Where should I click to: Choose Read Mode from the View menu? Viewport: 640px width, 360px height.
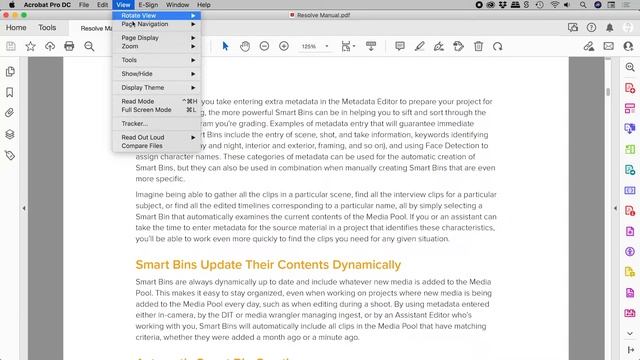click(157, 101)
